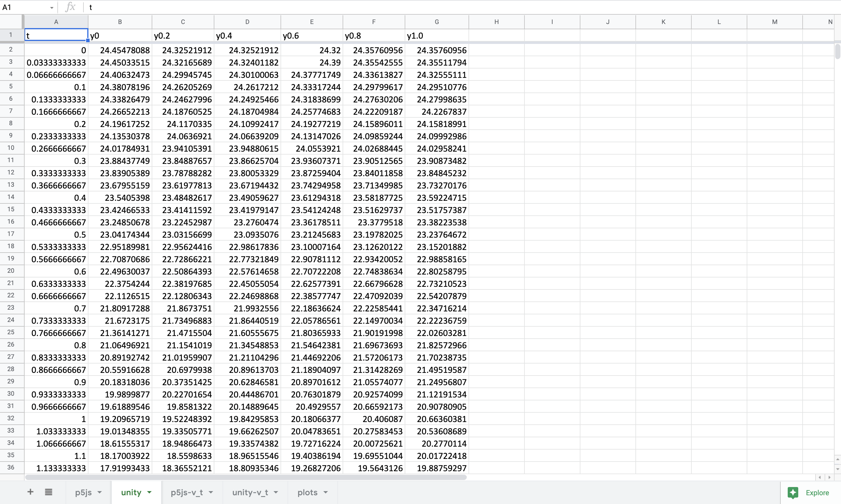Image resolution: width=841 pixels, height=504 pixels.
Task: Click the add new sheet plus icon
Action: point(30,492)
